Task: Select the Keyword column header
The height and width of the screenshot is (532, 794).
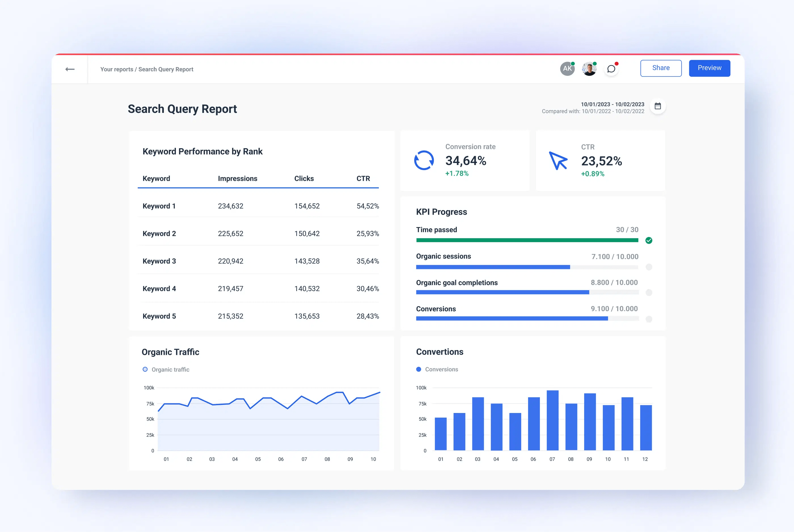Action: coord(156,178)
